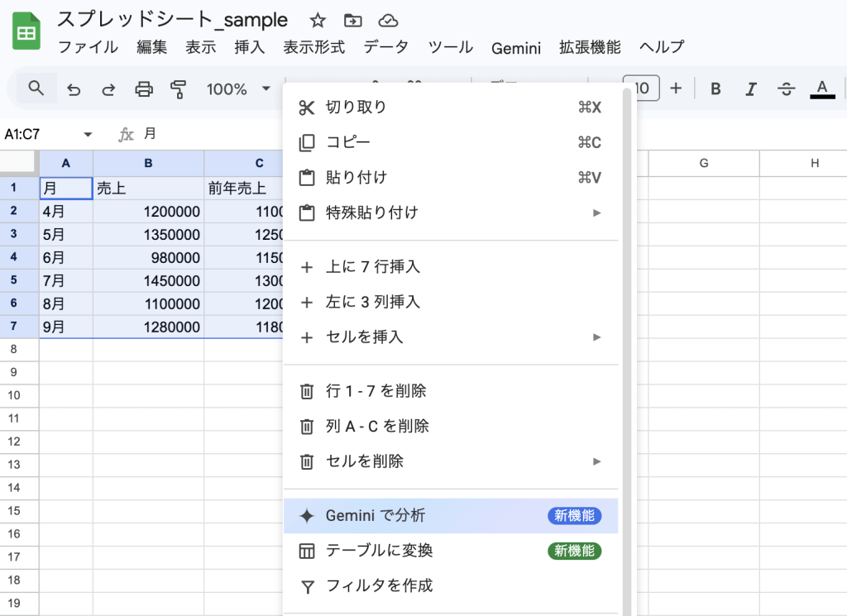Viewport: 847px width, 616px height.
Task: Select the paint format roller icon
Action: pyautogui.click(x=178, y=89)
